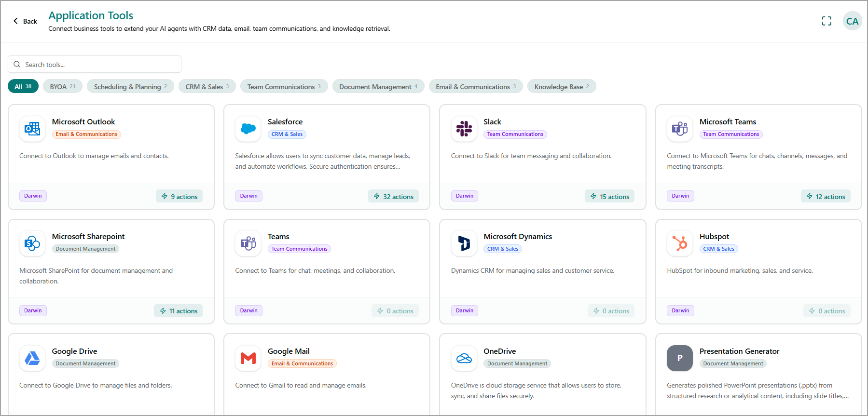The image size is (868, 416).
Task: Open the Hubspot card title
Action: pos(714,237)
